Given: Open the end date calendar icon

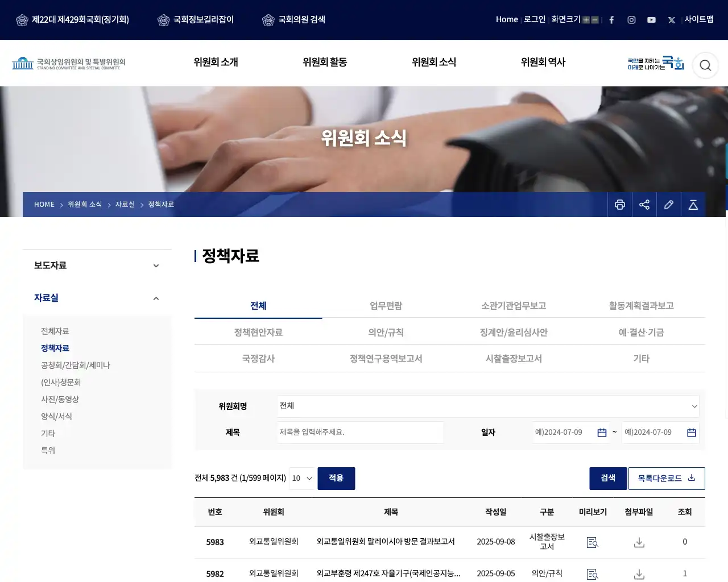Looking at the screenshot, I should [692, 433].
